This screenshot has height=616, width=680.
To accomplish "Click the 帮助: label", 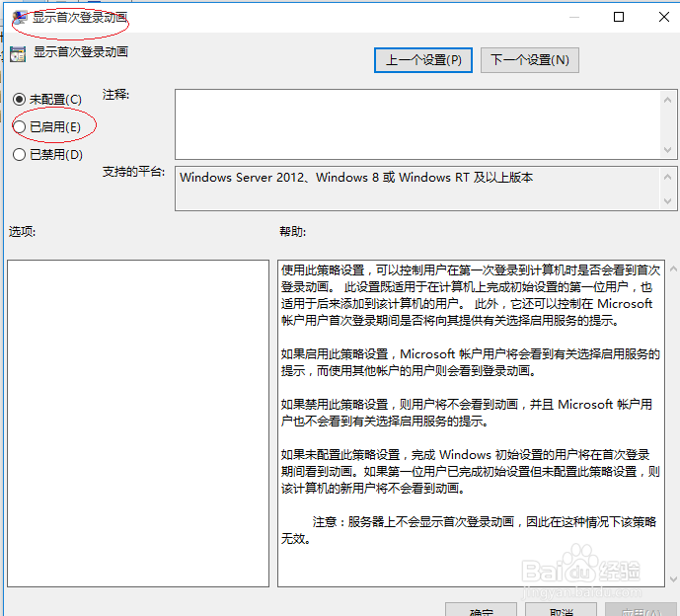I will (x=293, y=232).
